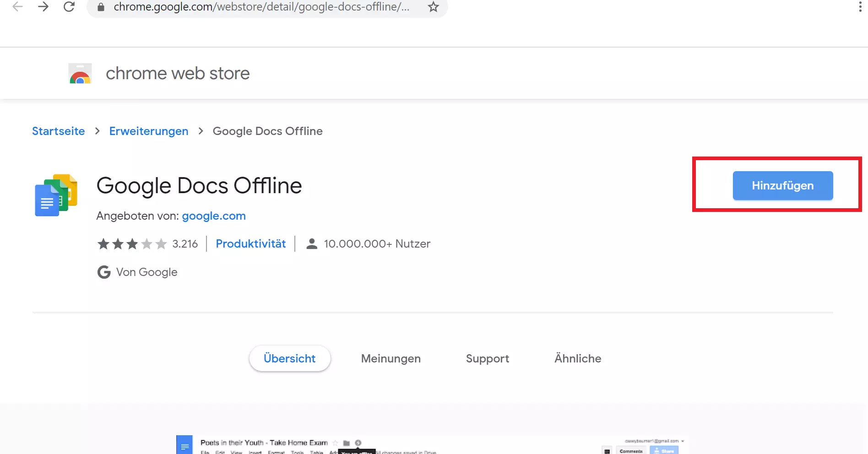Click the star rating of the extension
The image size is (868, 454).
click(132, 244)
